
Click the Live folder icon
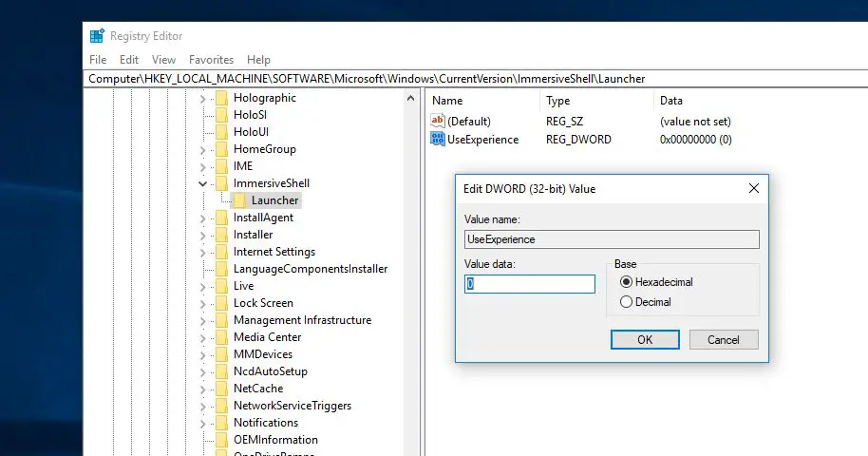(221, 287)
